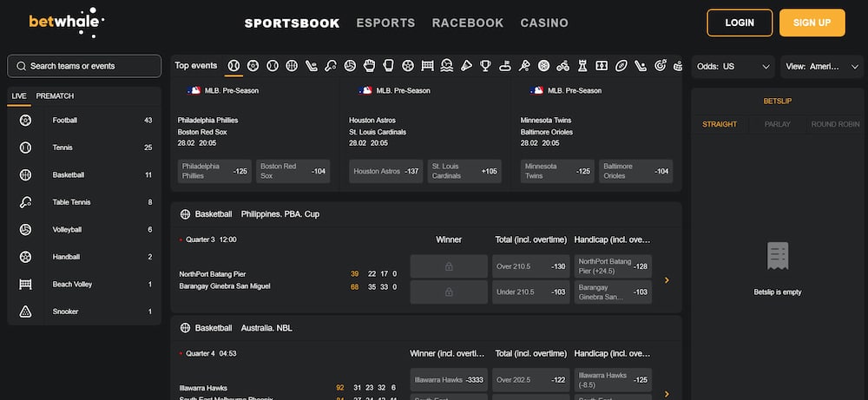This screenshot has width=868, height=400.
Task: Pick NorthPort Batang Pier (+24.5) handicap
Action: 613,266
